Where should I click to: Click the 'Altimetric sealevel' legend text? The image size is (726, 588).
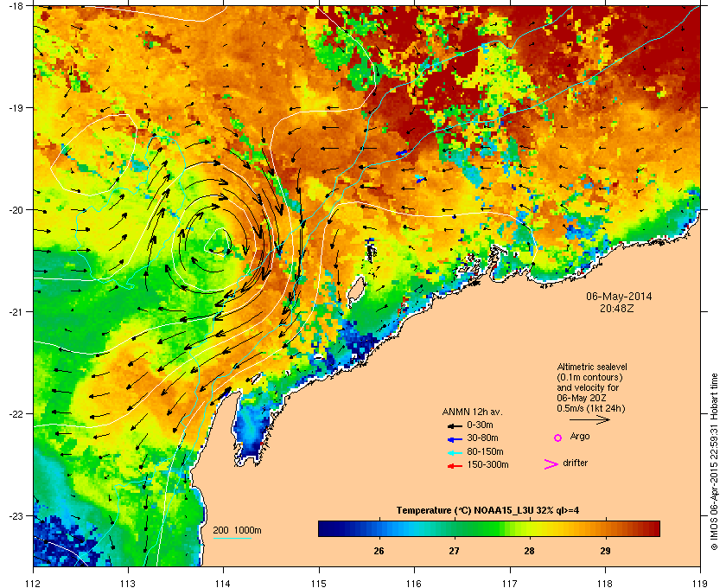click(x=592, y=367)
